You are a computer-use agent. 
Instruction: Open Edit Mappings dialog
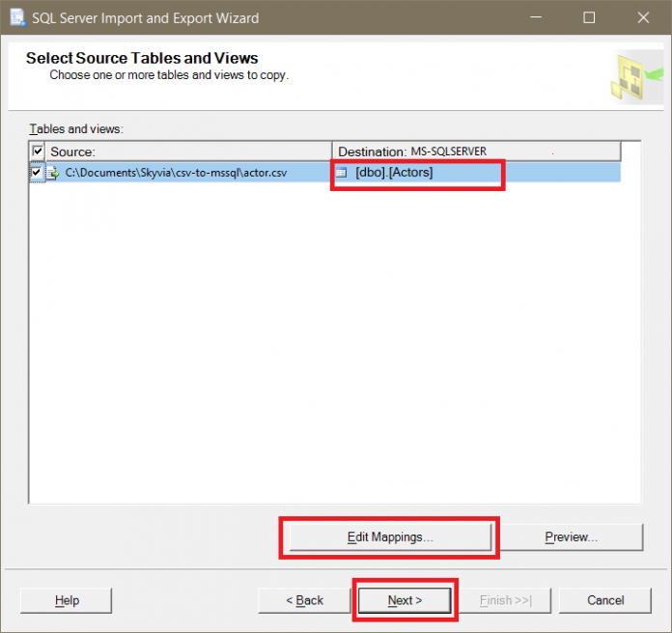[x=390, y=537]
